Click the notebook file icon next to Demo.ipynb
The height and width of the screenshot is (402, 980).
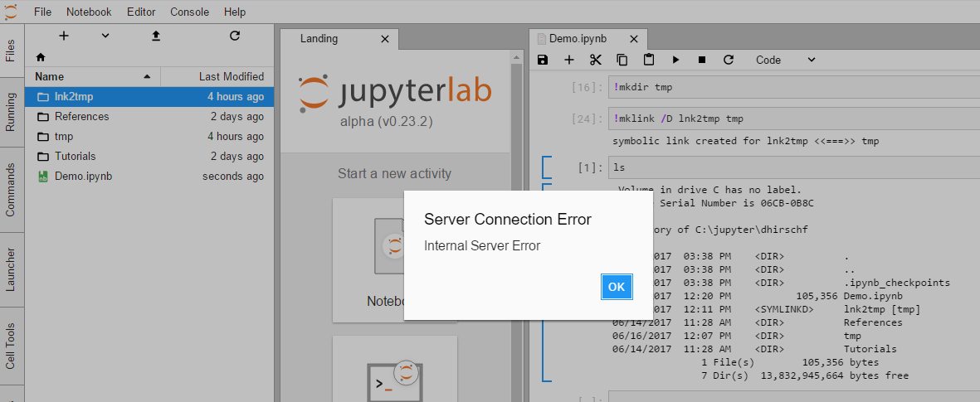tap(42, 176)
